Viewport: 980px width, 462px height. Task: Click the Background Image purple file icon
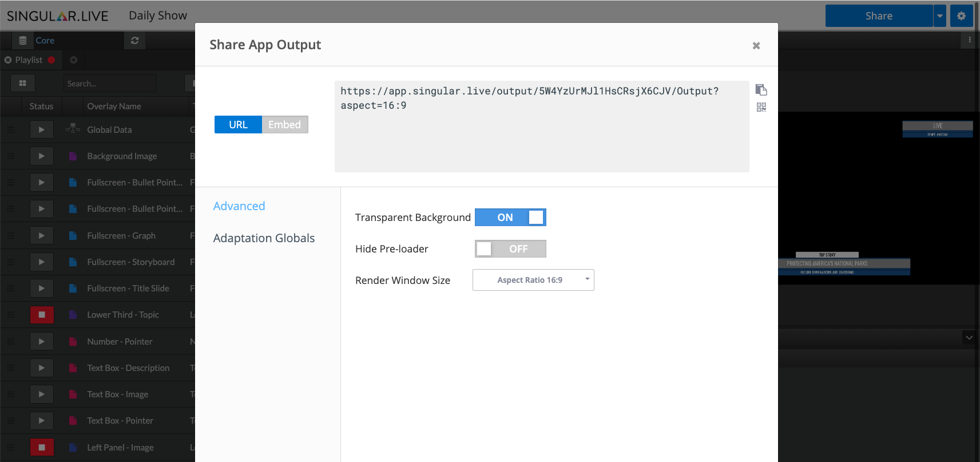[x=73, y=156]
